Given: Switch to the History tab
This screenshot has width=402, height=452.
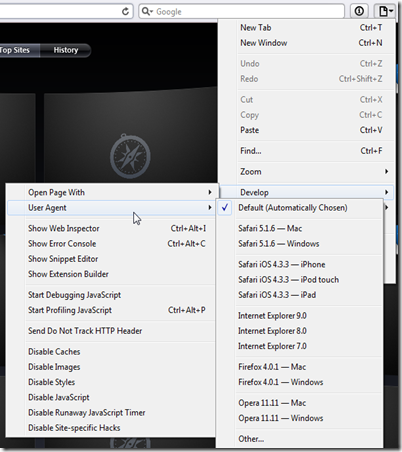Looking at the screenshot, I should [66, 50].
